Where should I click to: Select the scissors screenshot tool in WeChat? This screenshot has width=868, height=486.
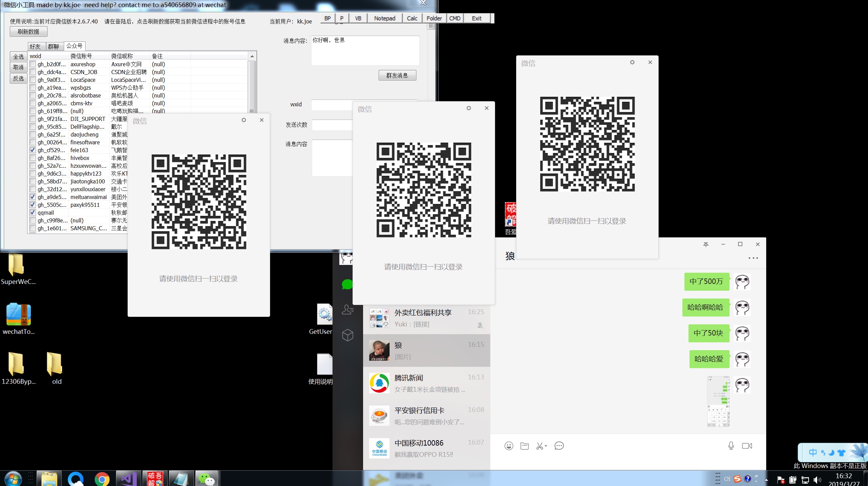point(540,446)
